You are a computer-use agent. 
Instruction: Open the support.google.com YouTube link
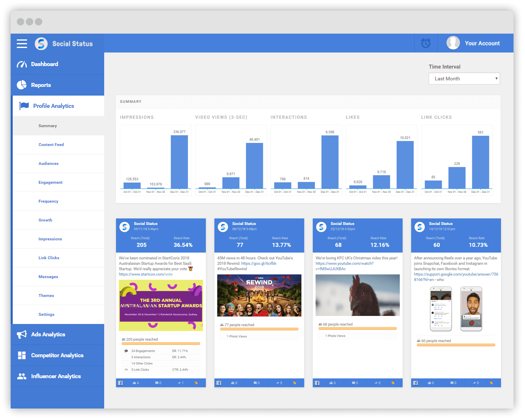pos(456,277)
